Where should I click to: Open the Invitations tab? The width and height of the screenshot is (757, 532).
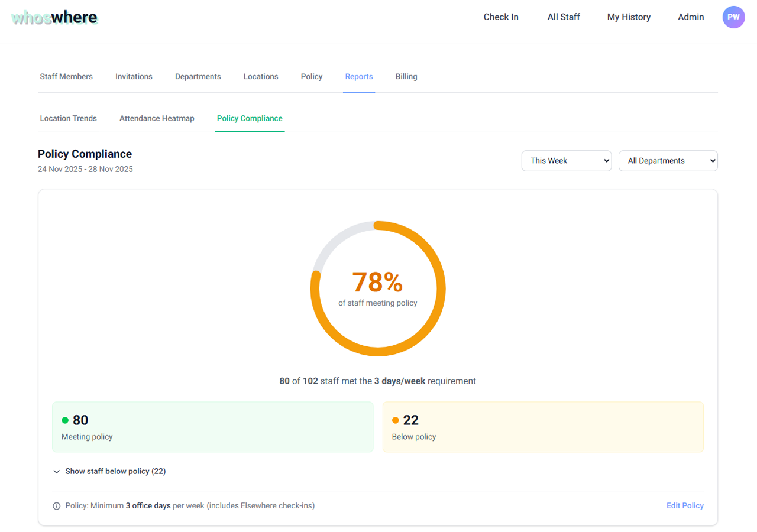(134, 77)
